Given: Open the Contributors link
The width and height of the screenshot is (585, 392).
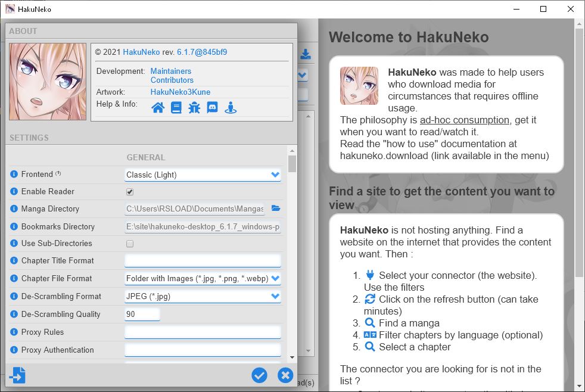Looking at the screenshot, I should (x=172, y=80).
